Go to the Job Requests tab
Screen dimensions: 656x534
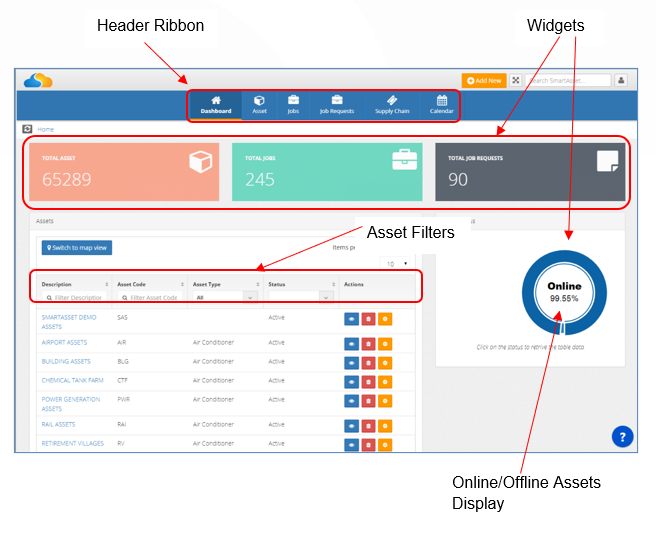pos(337,105)
